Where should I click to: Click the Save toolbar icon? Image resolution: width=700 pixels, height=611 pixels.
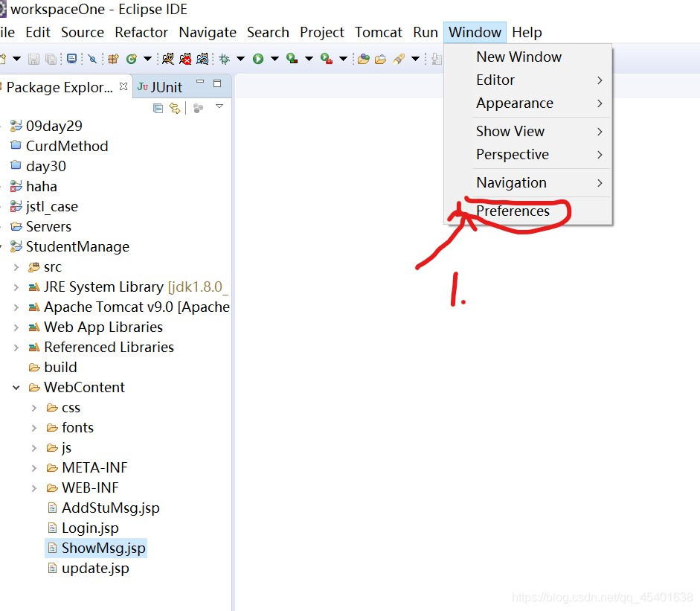click(33, 59)
